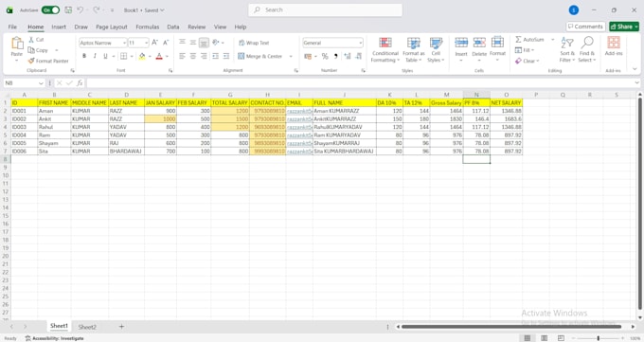Apply percent style format
The image size is (644, 342).
pyautogui.click(x=325, y=56)
